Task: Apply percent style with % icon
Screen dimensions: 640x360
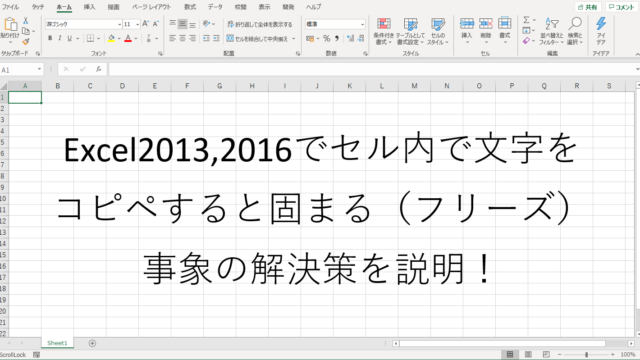Action: coord(327,38)
